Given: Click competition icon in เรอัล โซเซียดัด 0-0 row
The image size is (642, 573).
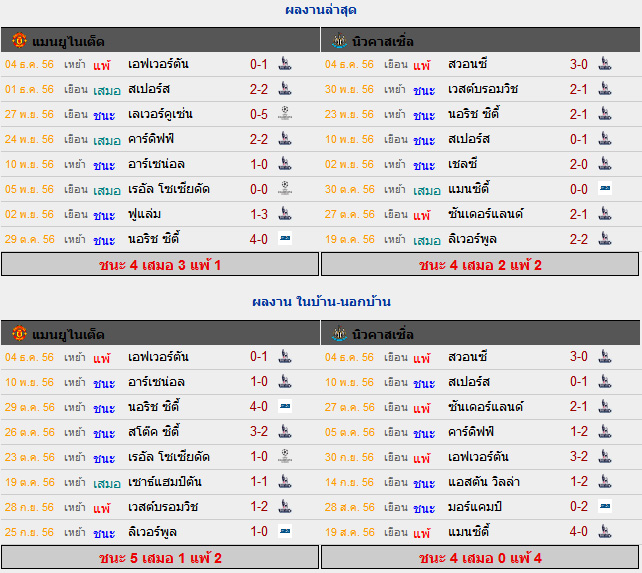Looking at the screenshot, I should (x=285, y=188).
